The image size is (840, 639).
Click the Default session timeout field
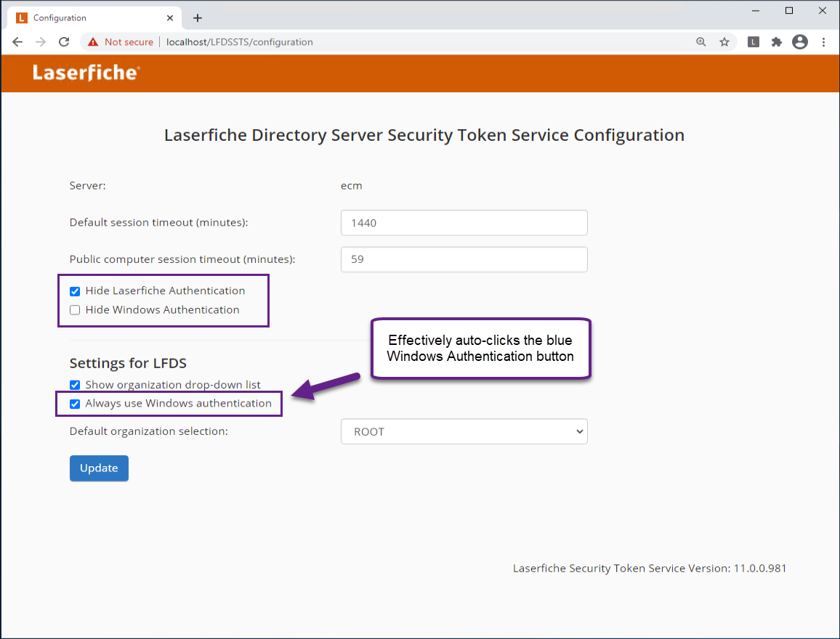click(x=464, y=223)
